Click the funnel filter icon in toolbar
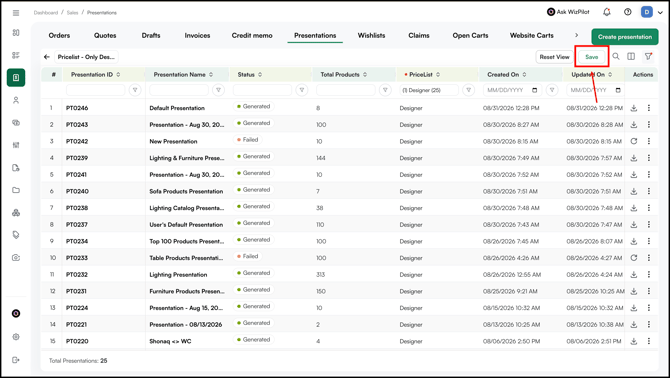The height and width of the screenshot is (378, 670). pyautogui.click(x=648, y=56)
